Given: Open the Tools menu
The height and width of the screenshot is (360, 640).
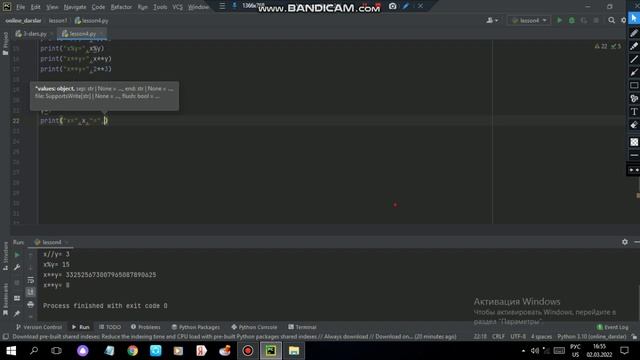Looking at the screenshot, I should pyautogui.click(x=160, y=7).
